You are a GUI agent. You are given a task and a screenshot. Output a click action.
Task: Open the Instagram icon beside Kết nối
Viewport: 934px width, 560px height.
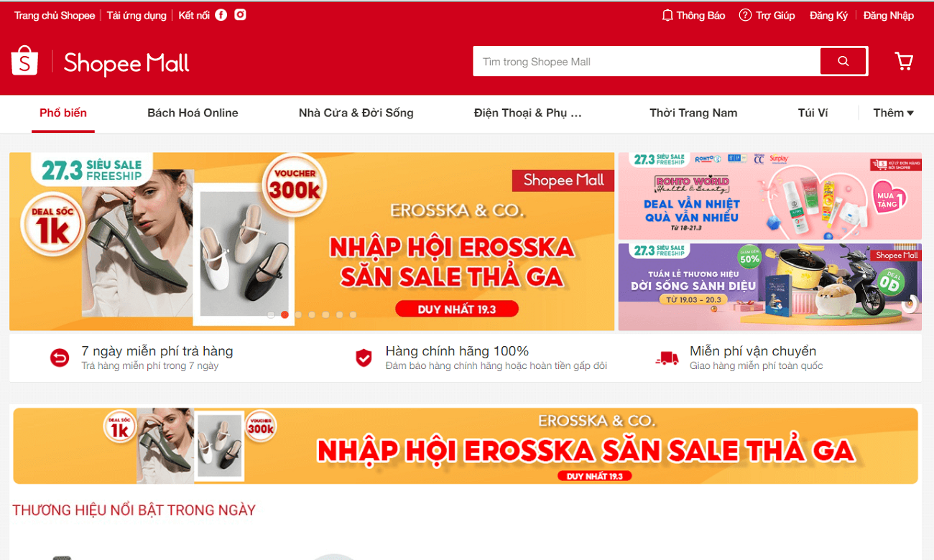(240, 15)
